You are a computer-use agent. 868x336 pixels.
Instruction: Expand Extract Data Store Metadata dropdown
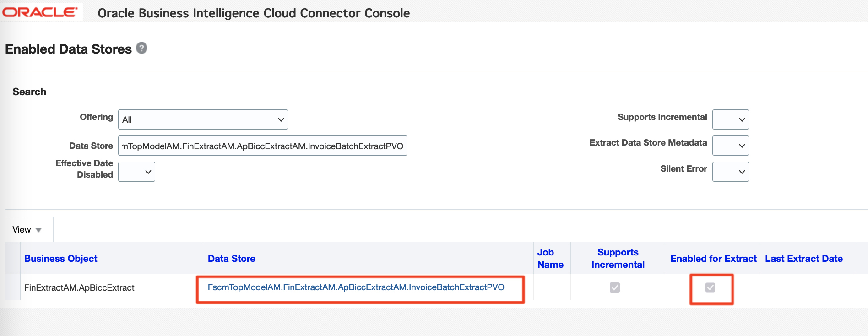tap(730, 146)
